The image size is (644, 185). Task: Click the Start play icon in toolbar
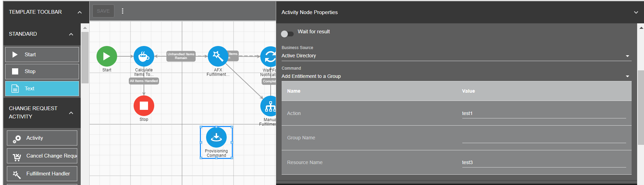pos(15,55)
